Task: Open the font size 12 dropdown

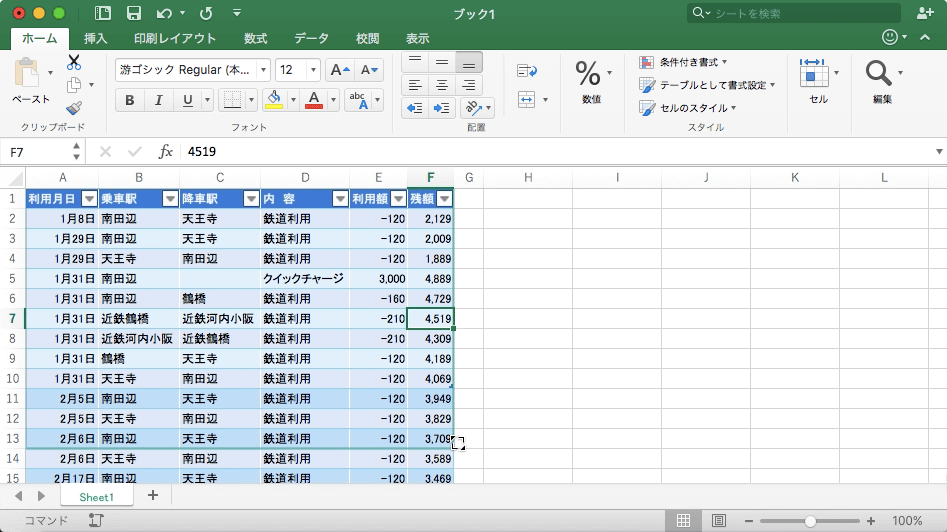Action: pos(313,70)
